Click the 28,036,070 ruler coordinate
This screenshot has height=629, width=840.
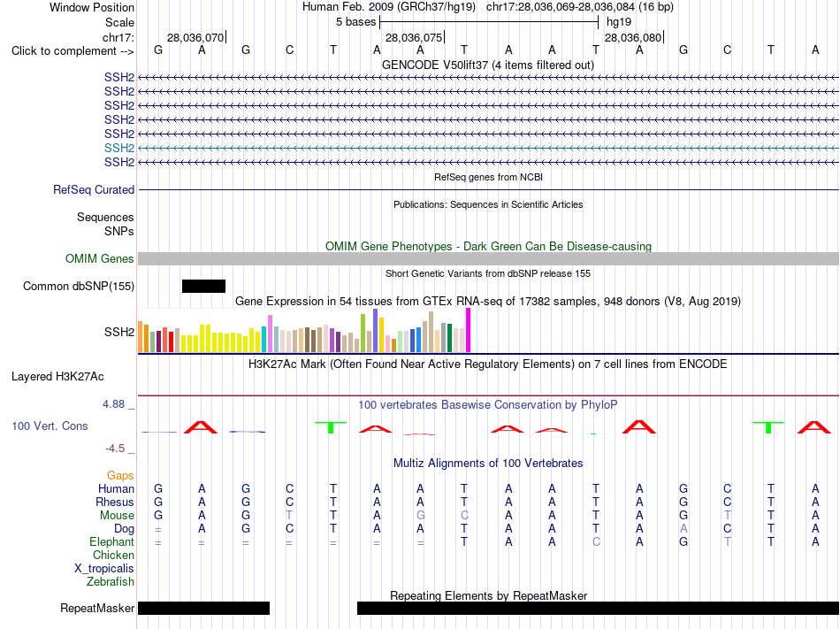[195, 37]
